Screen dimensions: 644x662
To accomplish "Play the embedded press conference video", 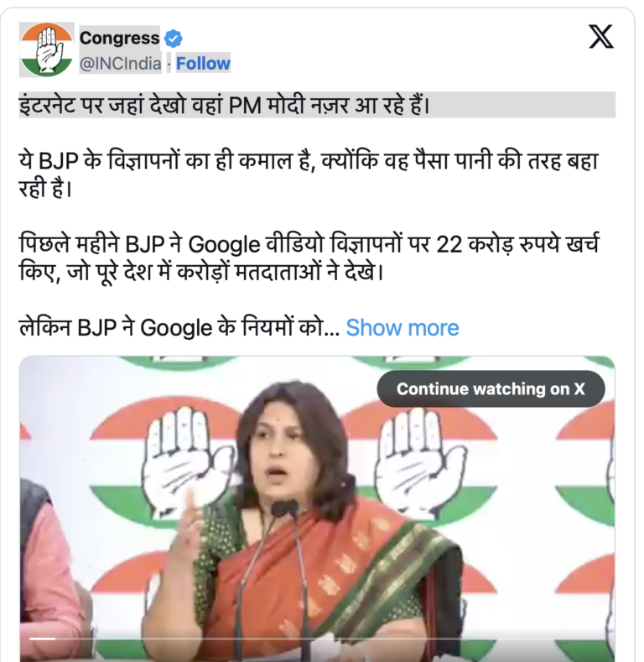I will (317, 508).
